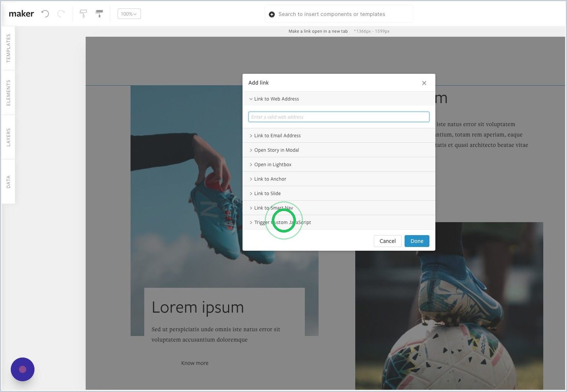Open the 100% zoom dropdown
567x392 pixels.
coord(129,14)
